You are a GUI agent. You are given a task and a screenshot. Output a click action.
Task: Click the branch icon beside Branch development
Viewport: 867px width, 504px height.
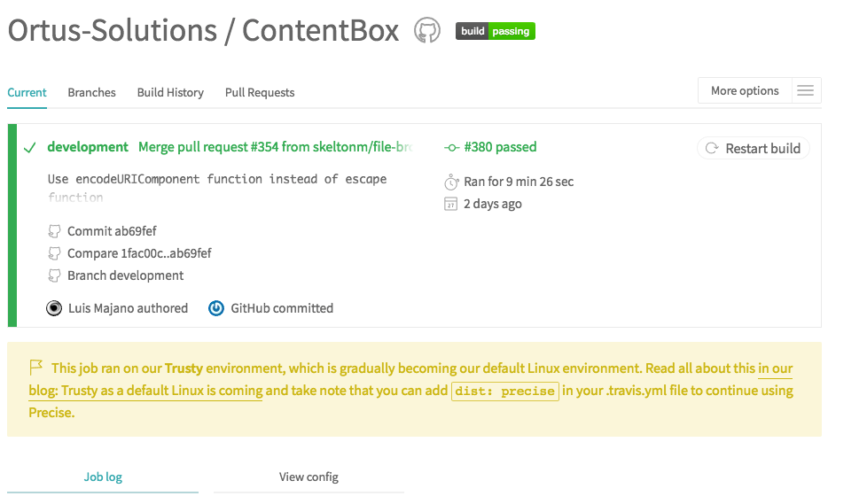pyautogui.click(x=55, y=276)
